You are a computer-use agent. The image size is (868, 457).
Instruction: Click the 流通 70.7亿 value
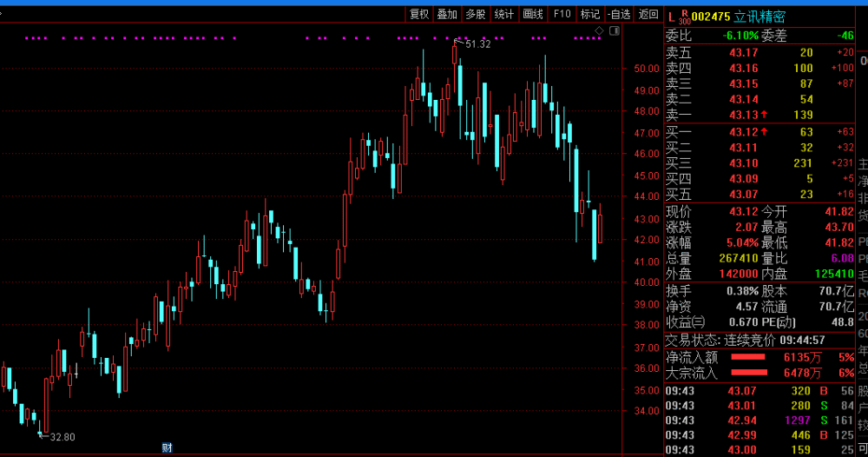(837, 307)
